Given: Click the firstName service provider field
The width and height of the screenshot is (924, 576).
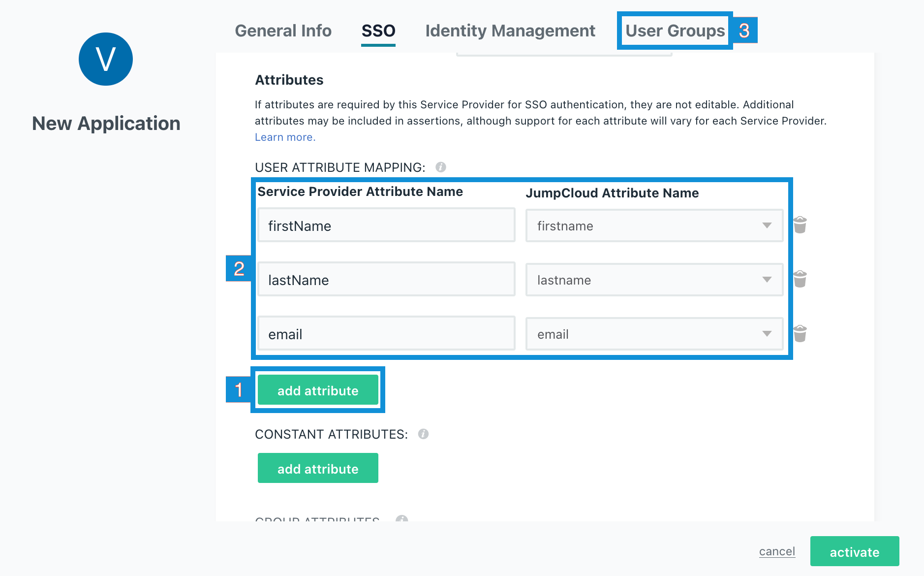Looking at the screenshot, I should click(386, 226).
